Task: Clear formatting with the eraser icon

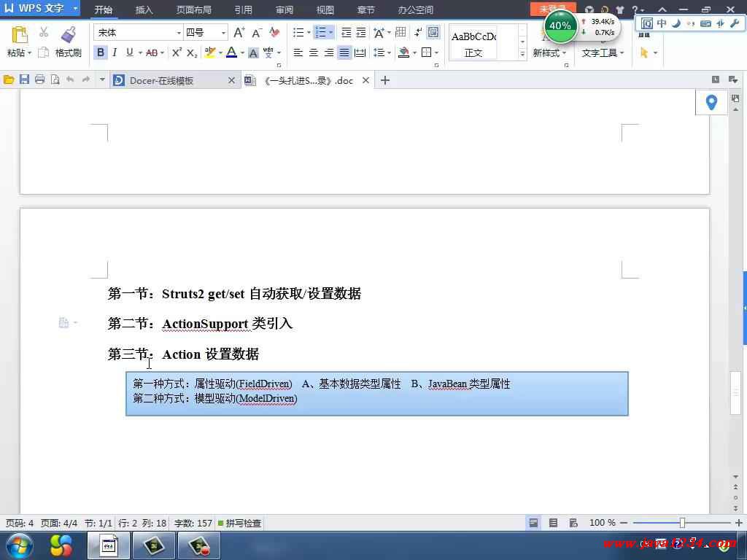Action: click(274, 32)
